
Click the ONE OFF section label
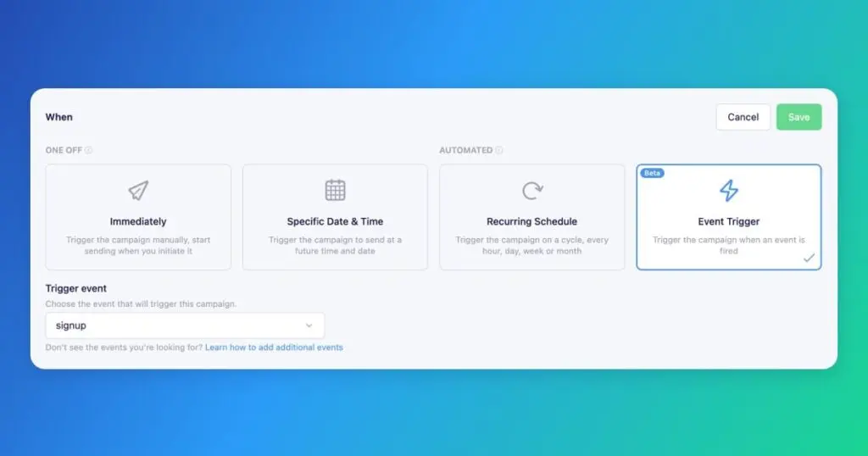pyautogui.click(x=64, y=150)
